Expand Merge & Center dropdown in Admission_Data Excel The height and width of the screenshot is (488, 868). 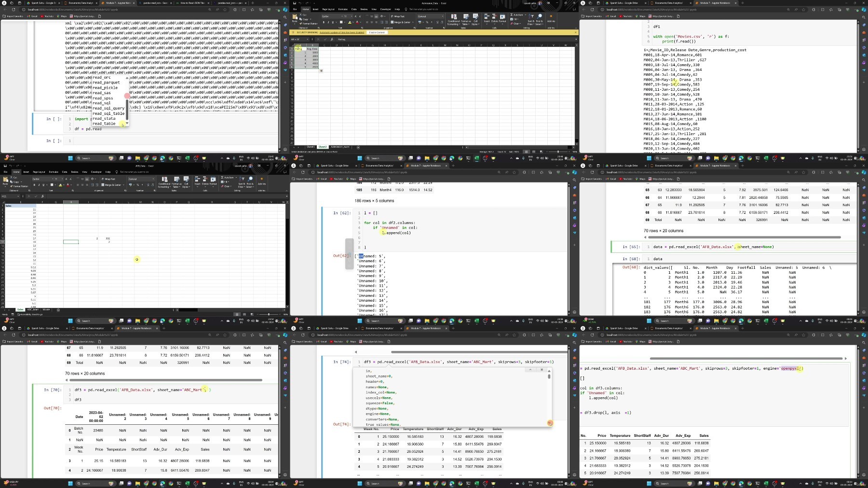[413, 22]
